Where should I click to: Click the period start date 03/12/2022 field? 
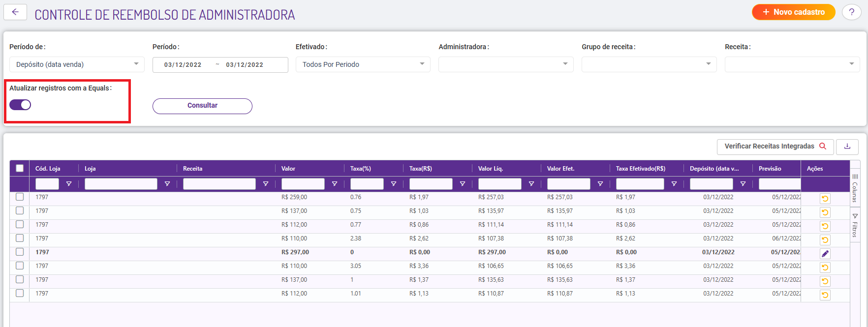pos(183,65)
